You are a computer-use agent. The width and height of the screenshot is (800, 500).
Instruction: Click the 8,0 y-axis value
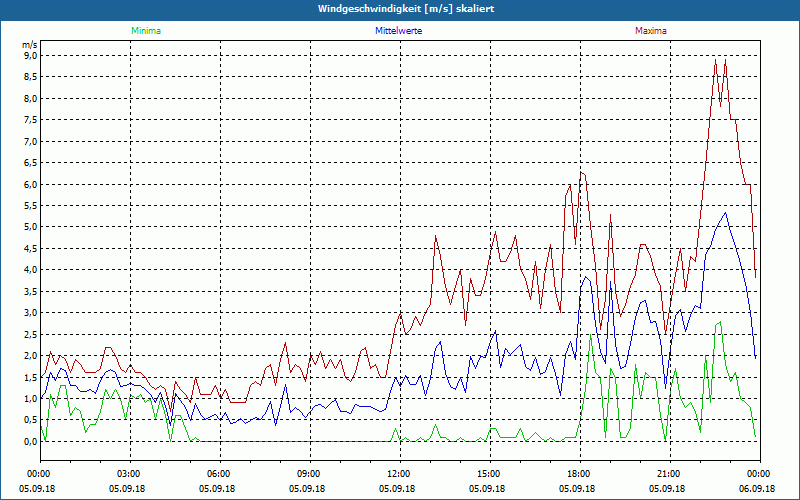[31, 98]
